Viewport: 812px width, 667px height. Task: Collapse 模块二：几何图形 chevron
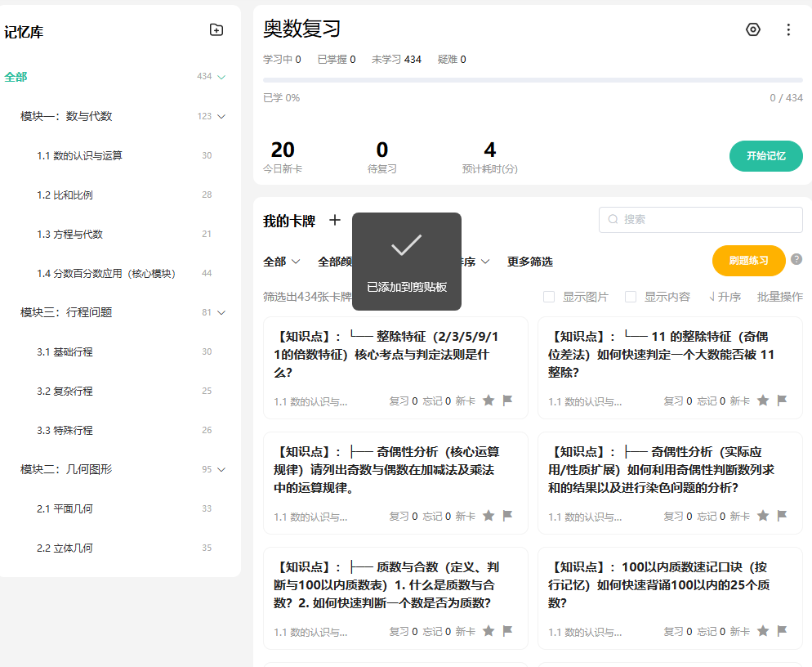[221, 469]
